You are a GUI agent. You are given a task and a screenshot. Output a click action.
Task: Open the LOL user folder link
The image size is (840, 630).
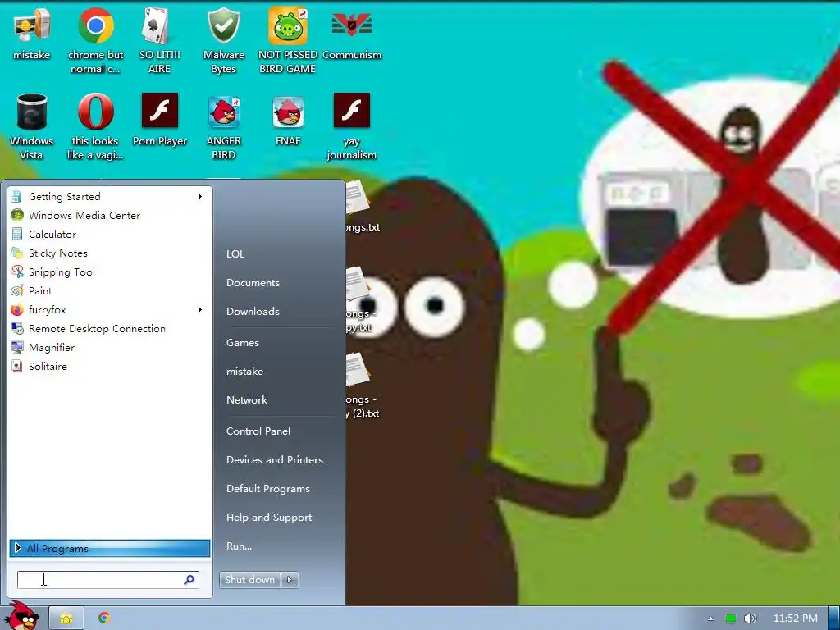(235, 254)
